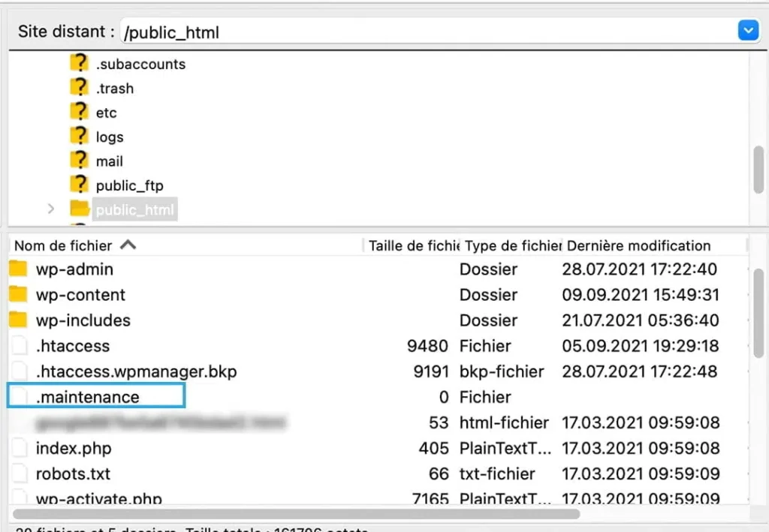
Task: Open the Site distant path dropdown
Action: pyautogui.click(x=748, y=31)
